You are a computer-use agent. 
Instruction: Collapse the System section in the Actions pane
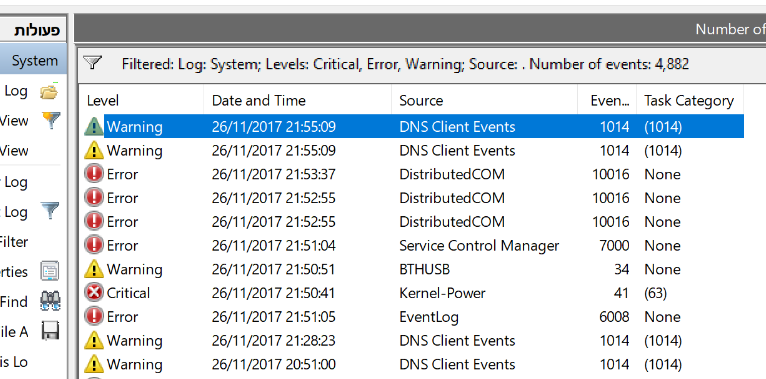click(x=33, y=61)
